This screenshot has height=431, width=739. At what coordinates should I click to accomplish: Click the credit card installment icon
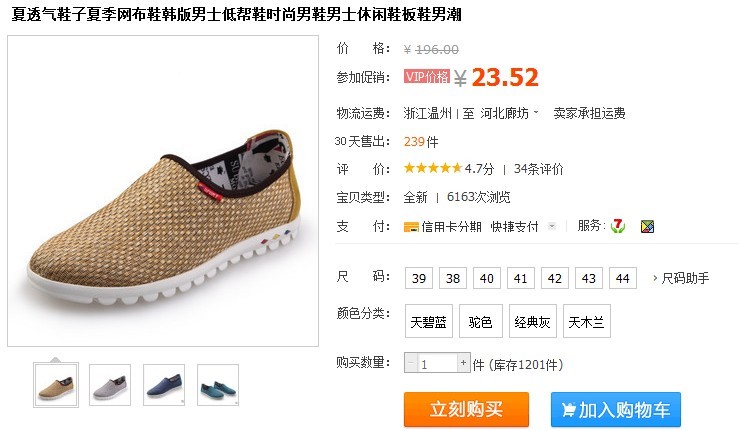pos(411,227)
